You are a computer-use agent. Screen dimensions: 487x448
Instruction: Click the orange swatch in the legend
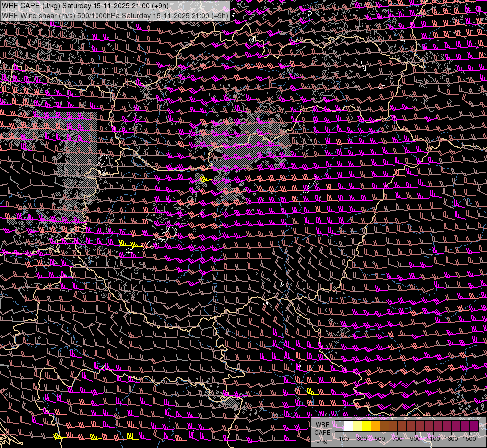tap(375, 426)
